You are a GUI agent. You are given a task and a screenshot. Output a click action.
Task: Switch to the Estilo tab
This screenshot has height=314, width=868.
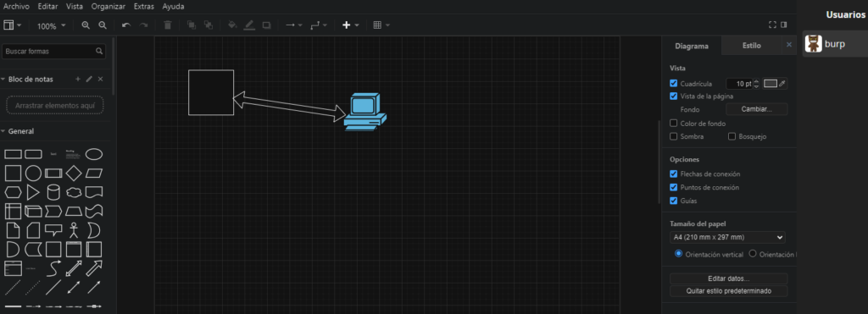point(752,46)
